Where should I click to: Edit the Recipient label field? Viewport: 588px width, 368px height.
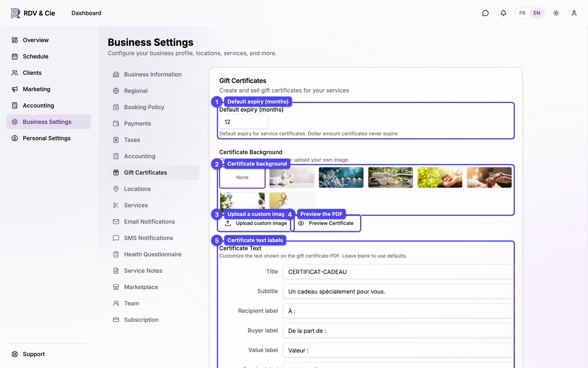[x=398, y=311]
